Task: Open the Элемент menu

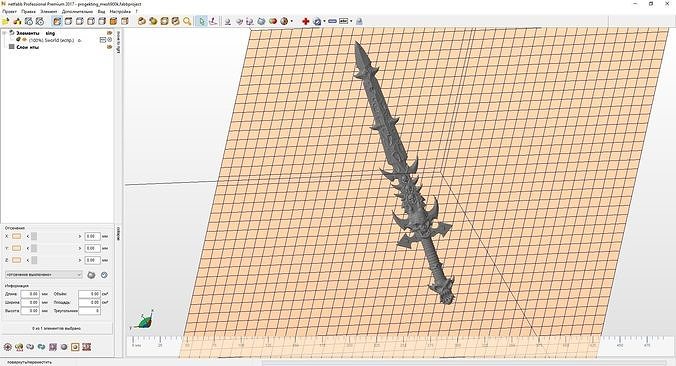Action: pyautogui.click(x=48, y=12)
